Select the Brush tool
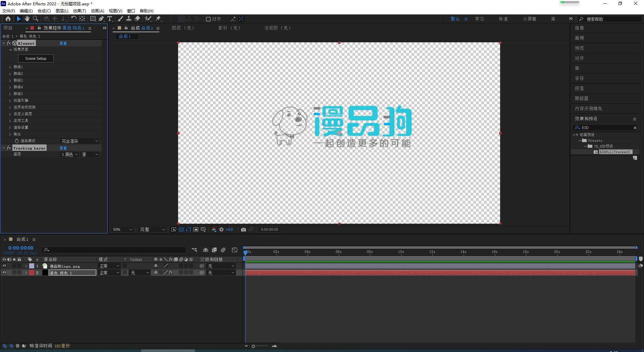Screen dimensions: 644x352 pyautogui.click(x=120, y=19)
